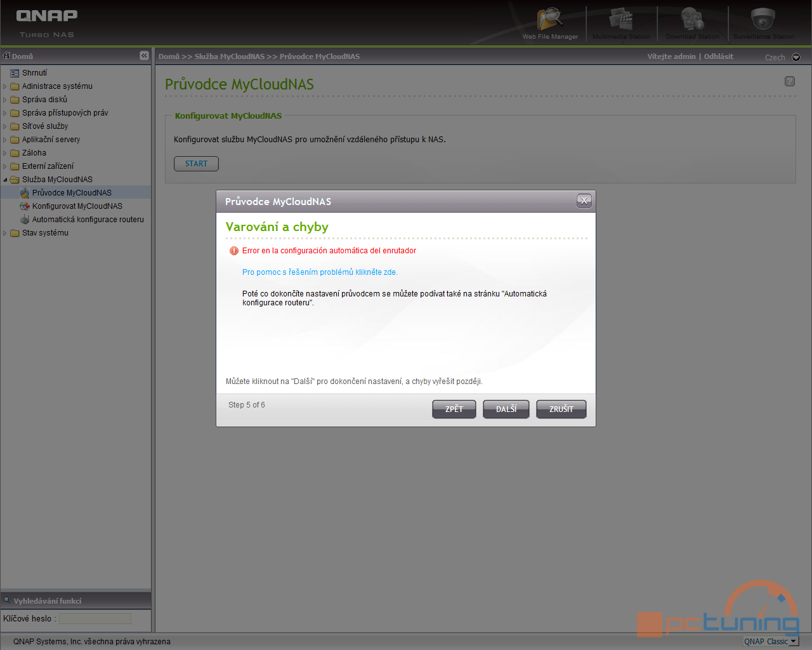Click the START button

pyautogui.click(x=196, y=164)
